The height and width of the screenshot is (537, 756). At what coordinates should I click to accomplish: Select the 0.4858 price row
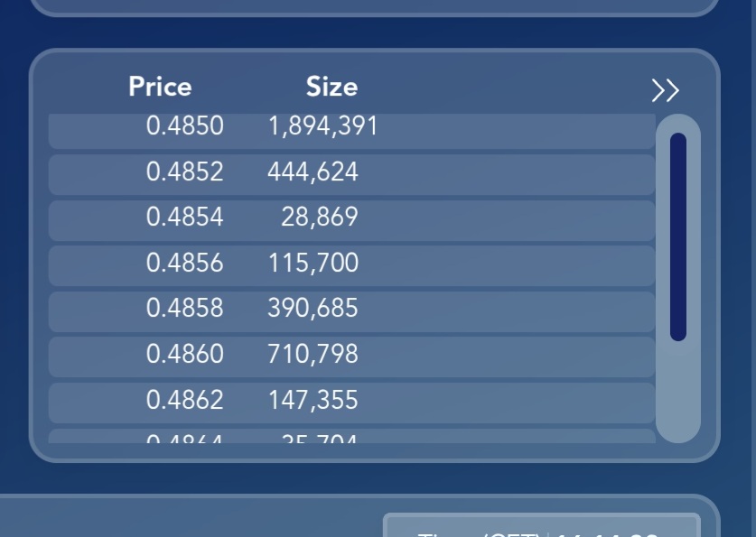pos(352,311)
